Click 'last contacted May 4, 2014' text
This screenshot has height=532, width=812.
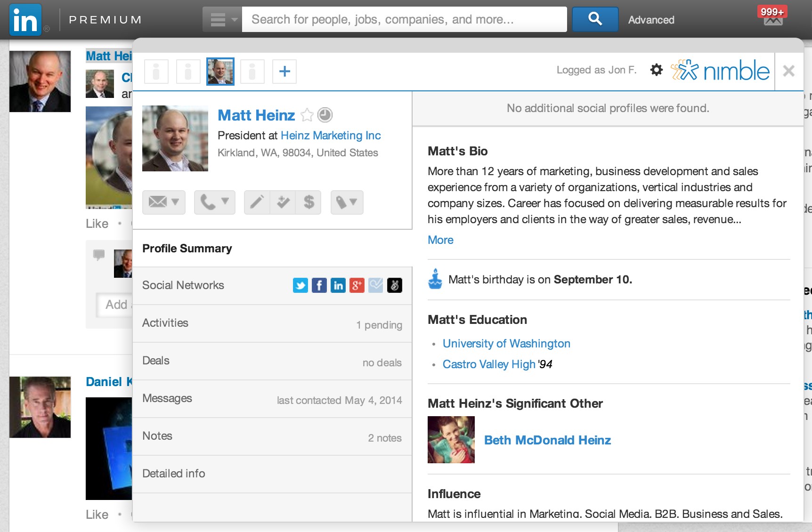[x=339, y=400]
